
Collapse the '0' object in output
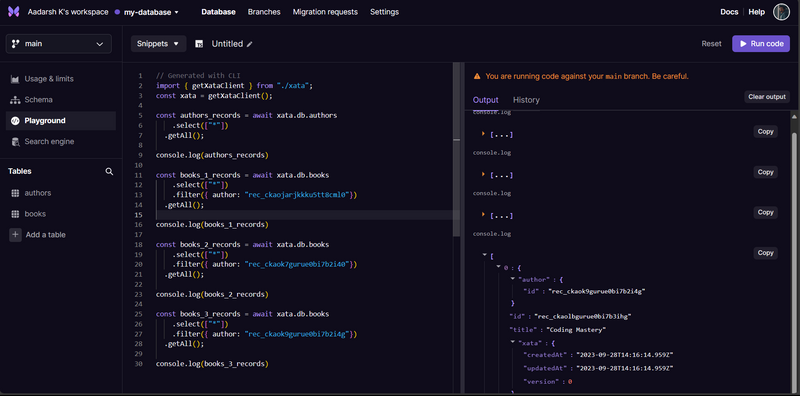click(498, 267)
